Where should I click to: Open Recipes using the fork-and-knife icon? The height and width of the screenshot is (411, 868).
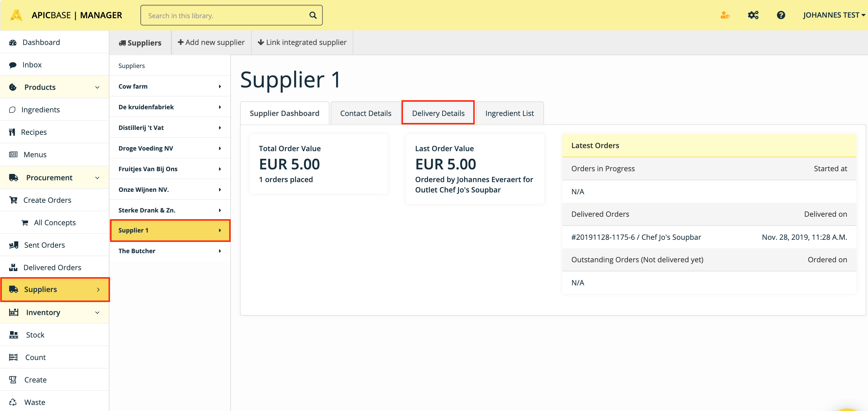12,132
